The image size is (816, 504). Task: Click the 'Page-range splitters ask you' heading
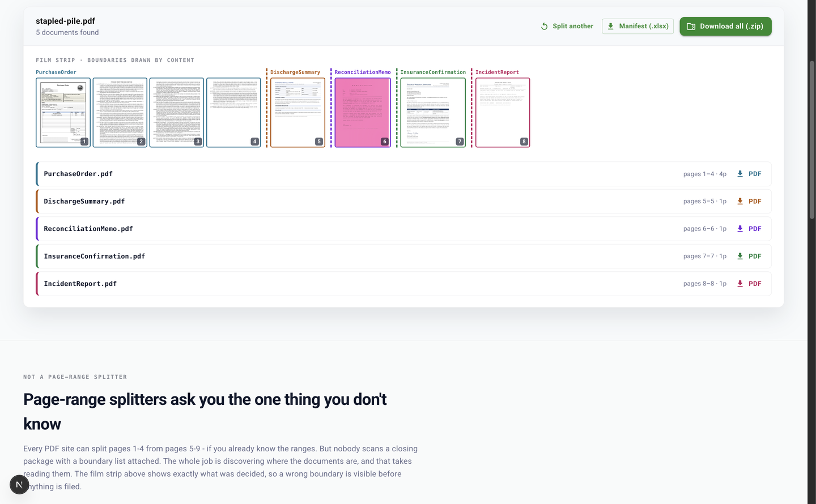(205, 411)
